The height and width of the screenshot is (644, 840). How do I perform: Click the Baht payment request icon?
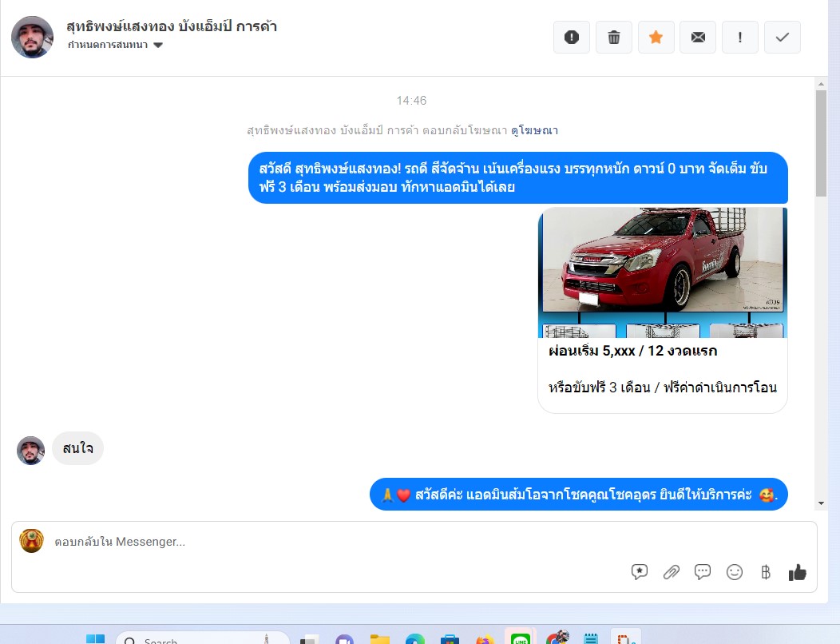point(766,572)
